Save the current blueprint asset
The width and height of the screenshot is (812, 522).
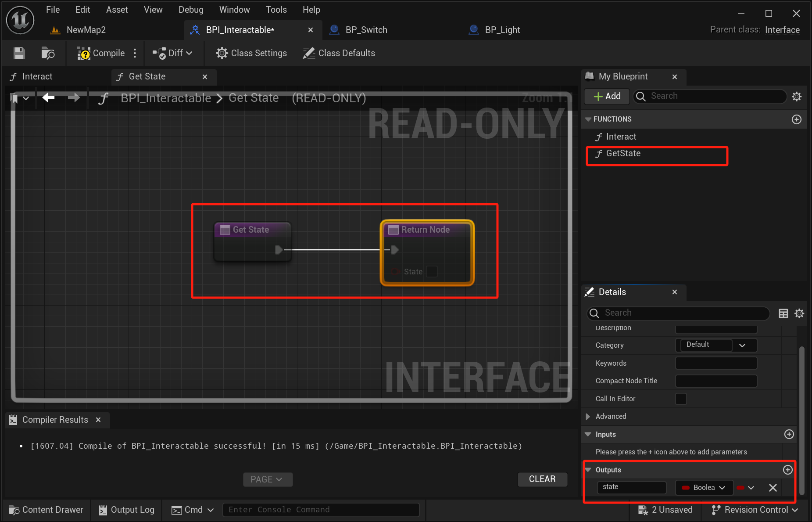pyautogui.click(x=19, y=53)
